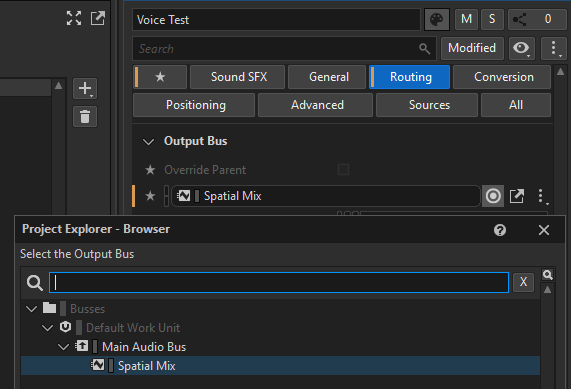Solo the object with the S button
Image resolution: width=571 pixels, height=389 pixels.
(492, 19)
